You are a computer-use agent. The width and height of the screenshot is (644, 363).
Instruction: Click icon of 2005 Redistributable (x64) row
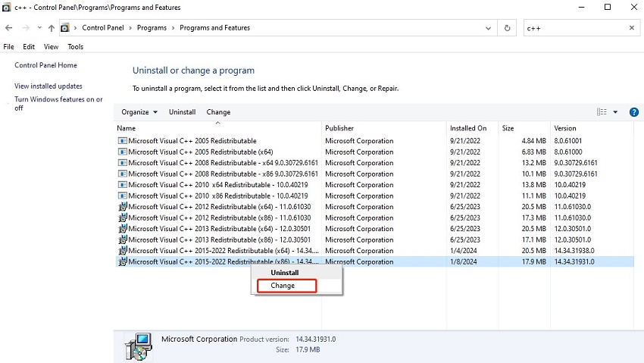pyautogui.click(x=123, y=152)
